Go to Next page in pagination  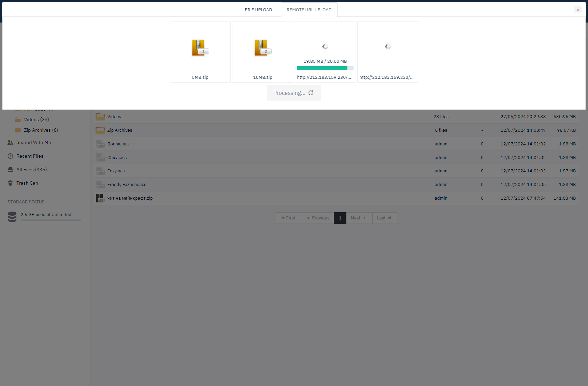[358, 218]
